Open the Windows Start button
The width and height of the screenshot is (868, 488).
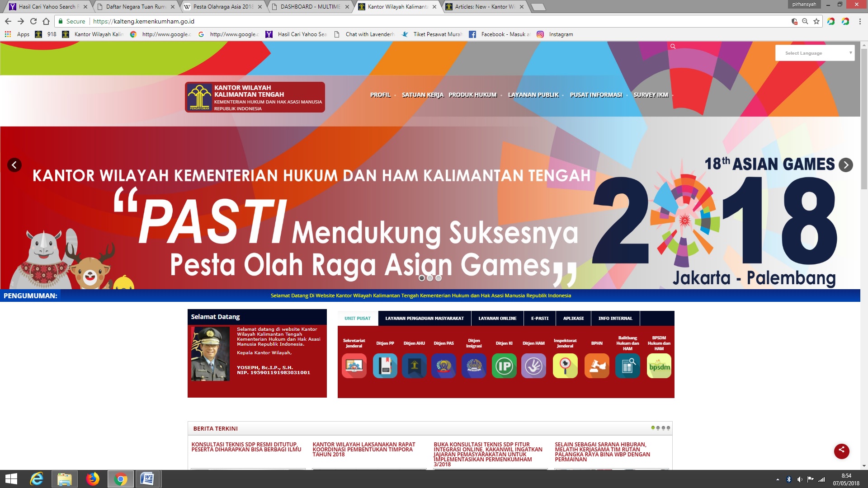coord(11,479)
